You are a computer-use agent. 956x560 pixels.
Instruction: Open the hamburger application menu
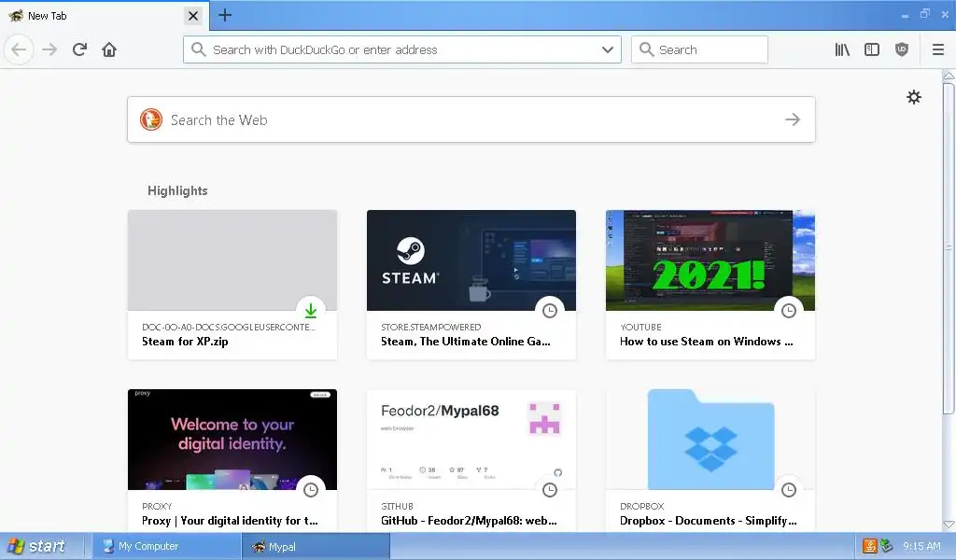pos(937,49)
